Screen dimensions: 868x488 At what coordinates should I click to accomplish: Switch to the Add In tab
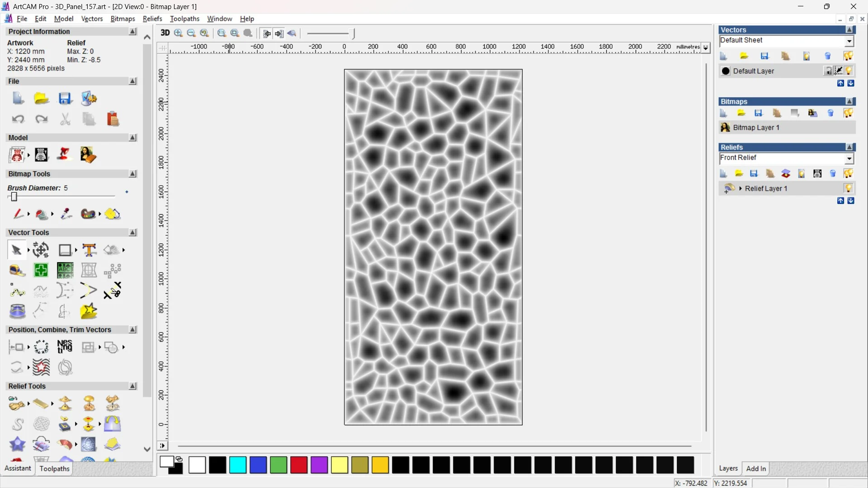coord(756,469)
